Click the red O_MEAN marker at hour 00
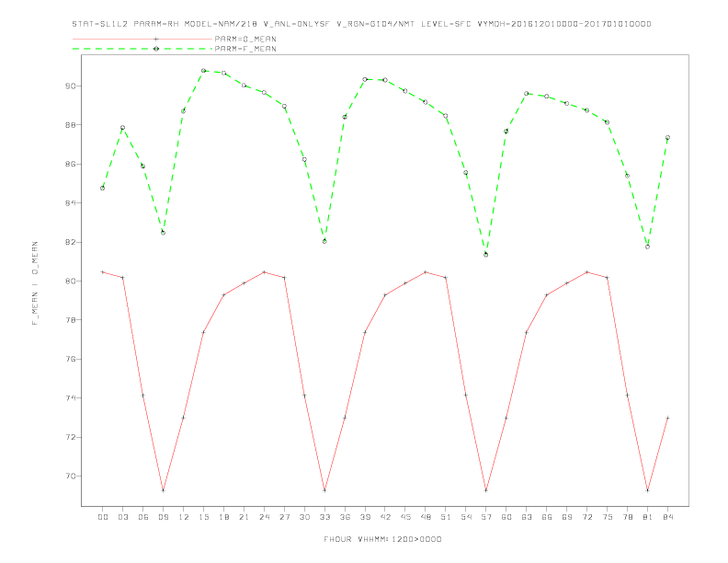The width and height of the screenshot is (728, 563). [x=103, y=272]
